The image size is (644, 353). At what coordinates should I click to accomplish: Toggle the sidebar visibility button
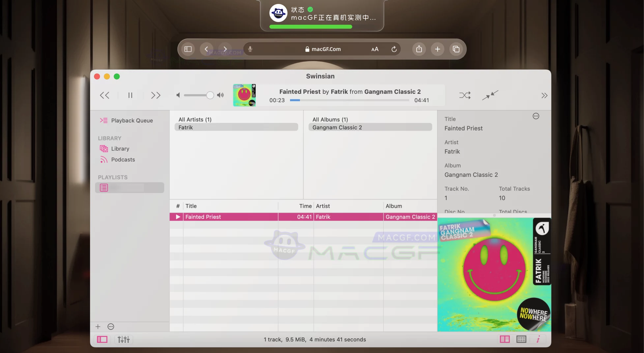coord(102,339)
